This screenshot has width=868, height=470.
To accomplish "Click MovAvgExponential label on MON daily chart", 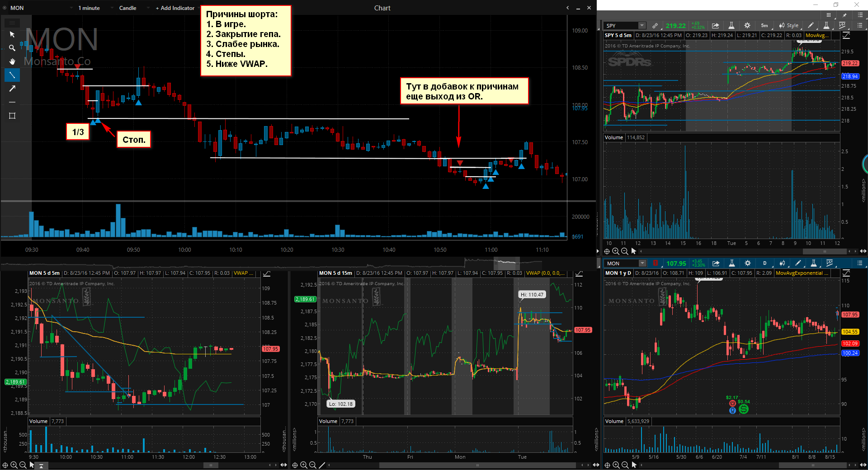I will [802, 273].
